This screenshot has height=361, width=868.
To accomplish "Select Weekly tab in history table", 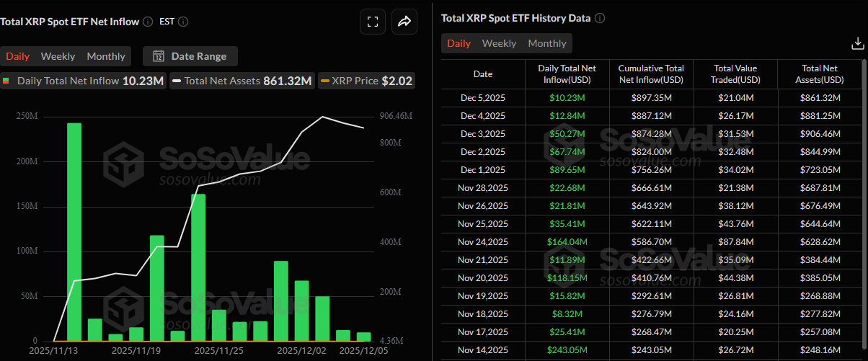I will click(499, 43).
